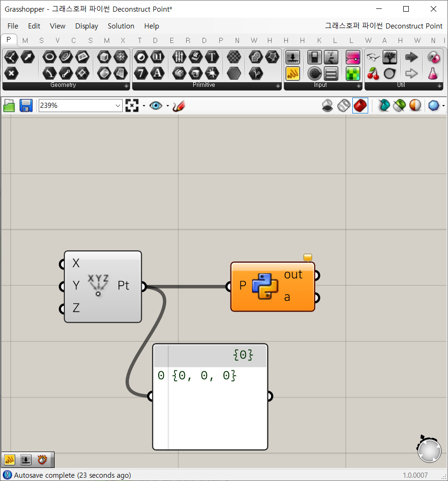The image size is (448, 481).
Task: Switch to the V ribbon tab
Action: pos(58,41)
